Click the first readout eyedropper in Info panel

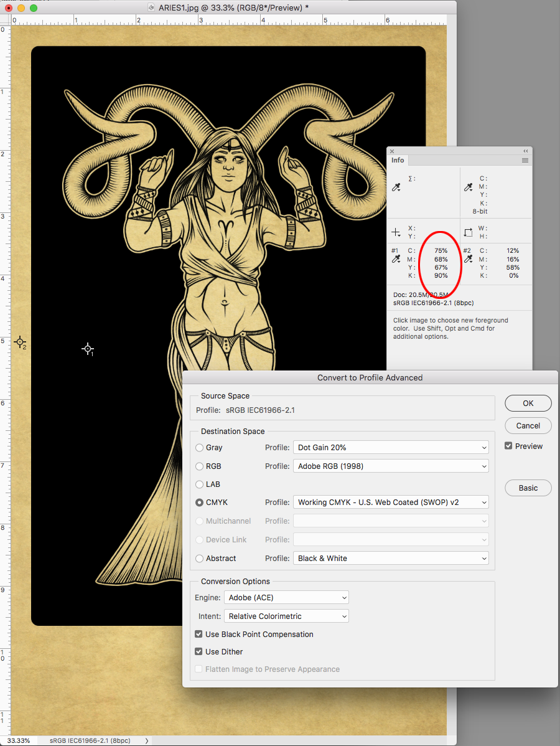coord(396,187)
